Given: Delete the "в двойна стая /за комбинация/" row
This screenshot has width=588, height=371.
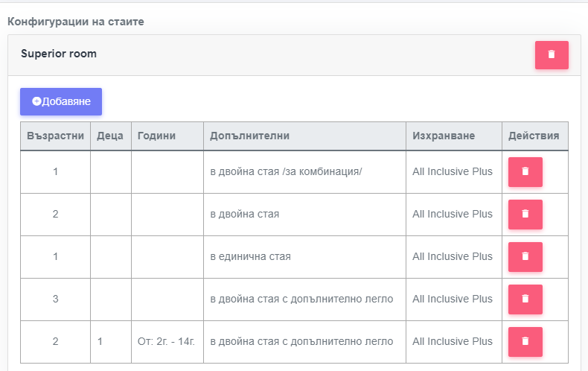Looking at the screenshot, I should click(x=525, y=172).
